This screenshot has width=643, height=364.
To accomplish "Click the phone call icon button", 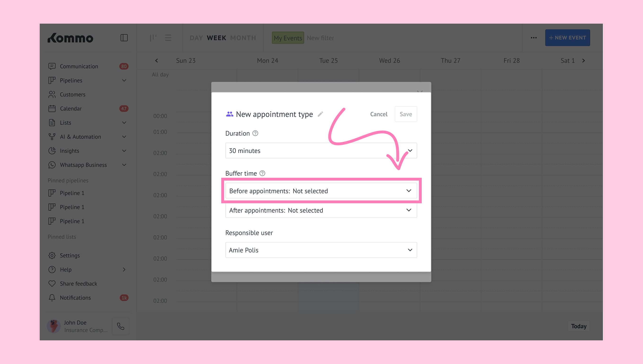I will coord(121,326).
